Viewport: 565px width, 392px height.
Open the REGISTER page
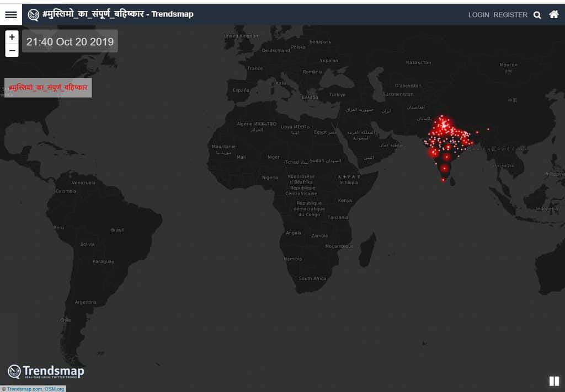[x=509, y=15]
